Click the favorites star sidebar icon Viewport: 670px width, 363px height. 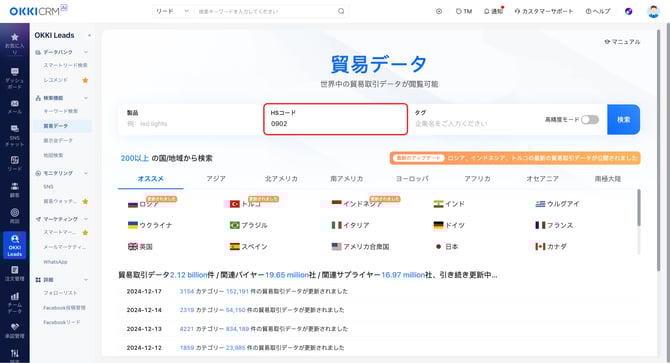click(x=15, y=43)
